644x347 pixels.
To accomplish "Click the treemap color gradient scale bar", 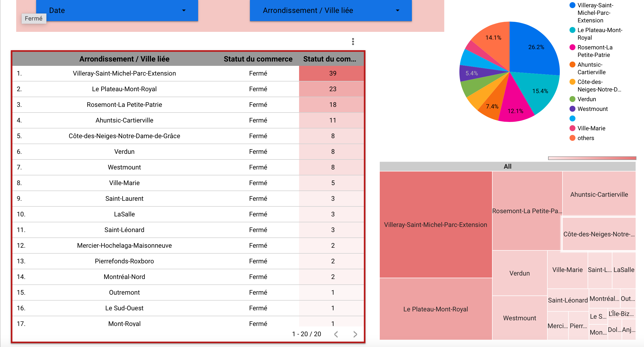I will [592, 158].
